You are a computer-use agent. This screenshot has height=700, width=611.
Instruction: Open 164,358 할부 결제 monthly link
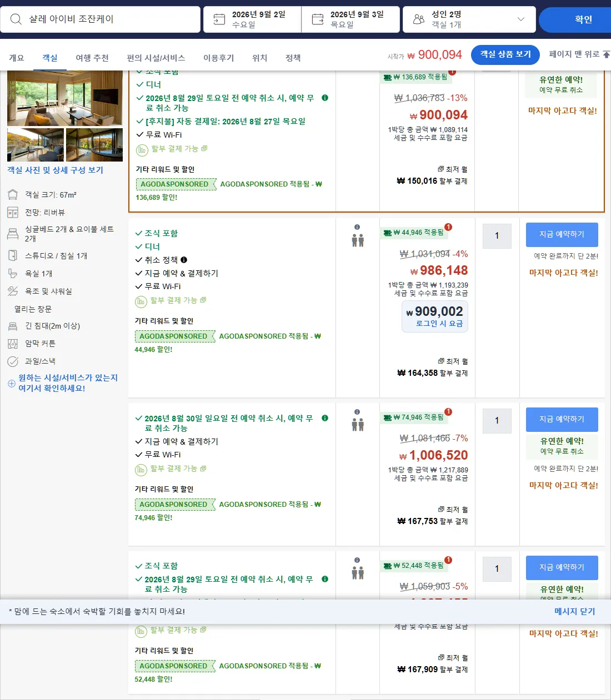[x=433, y=373]
